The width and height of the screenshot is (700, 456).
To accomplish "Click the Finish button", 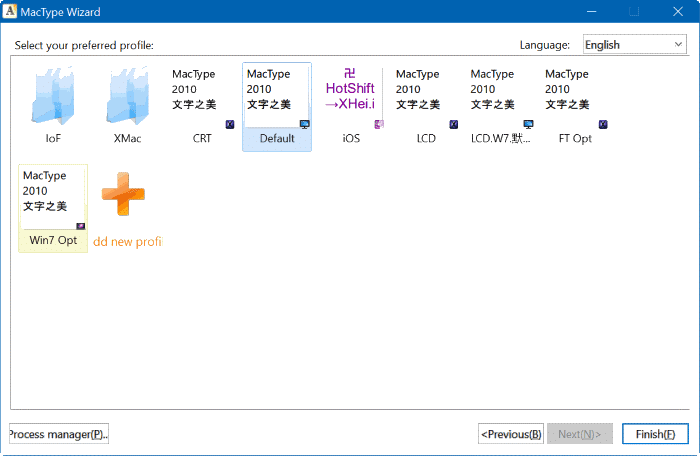I will coord(655,434).
